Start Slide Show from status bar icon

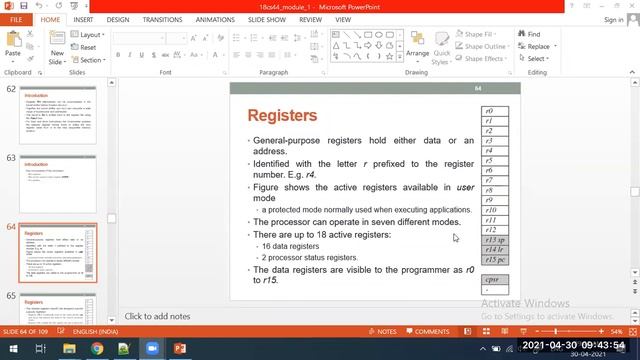(523, 331)
